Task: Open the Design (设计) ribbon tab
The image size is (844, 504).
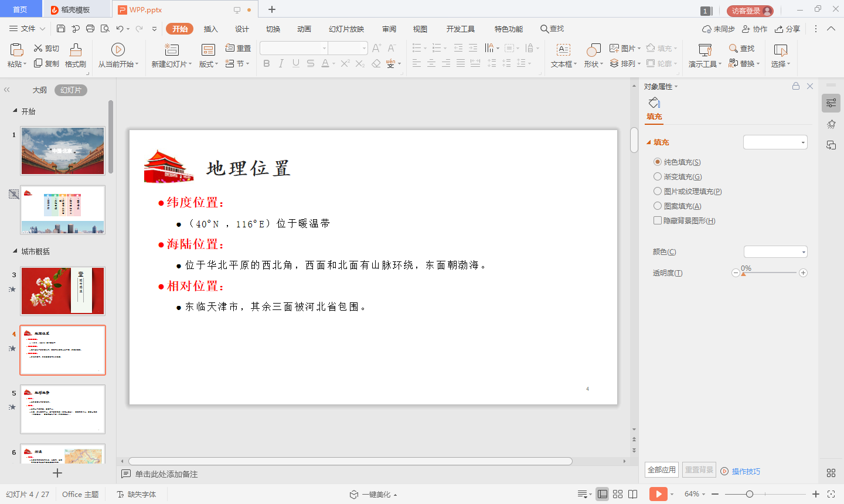Action: tap(242, 29)
